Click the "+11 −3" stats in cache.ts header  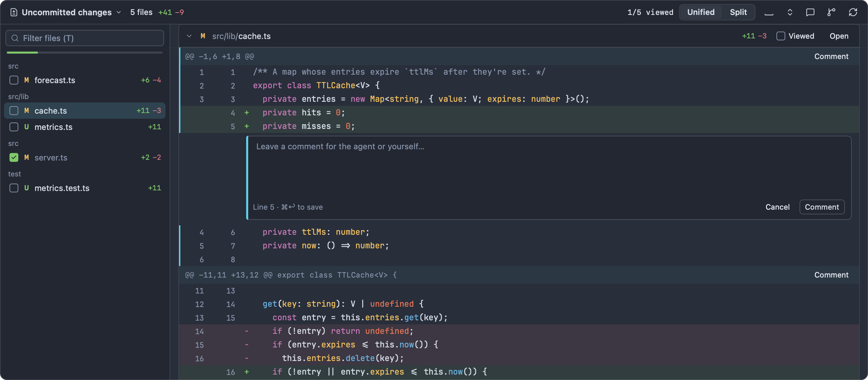(754, 36)
